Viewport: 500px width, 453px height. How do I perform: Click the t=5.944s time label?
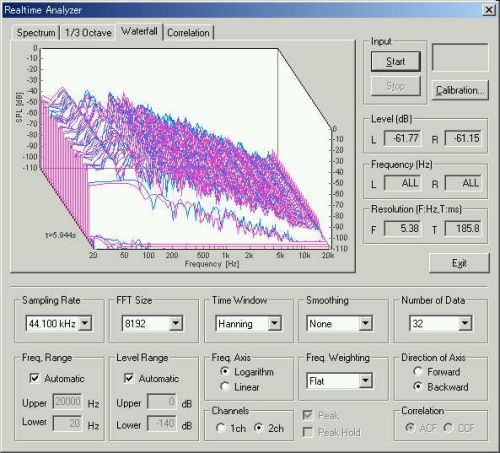61,235
